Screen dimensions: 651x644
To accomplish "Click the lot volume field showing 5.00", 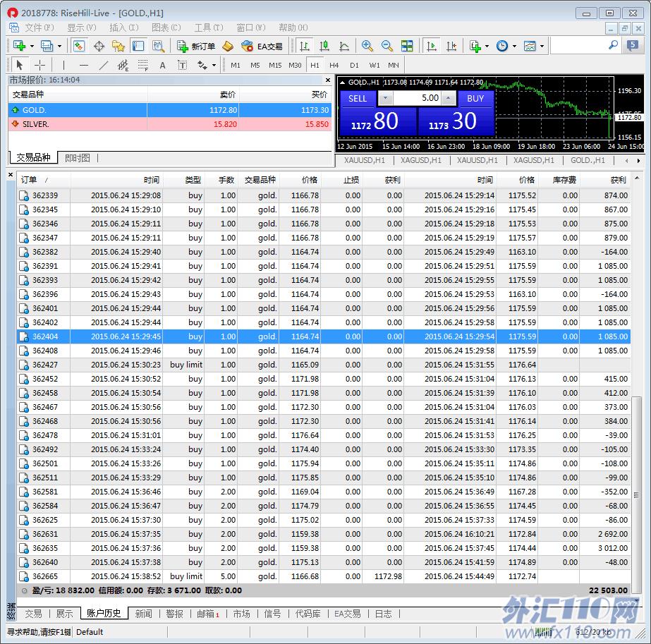I will (x=417, y=99).
